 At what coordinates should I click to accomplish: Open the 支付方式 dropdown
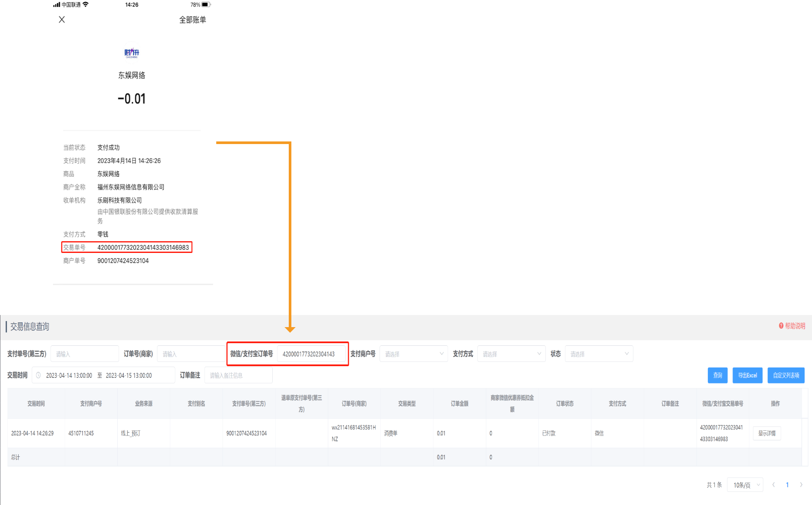click(511, 354)
